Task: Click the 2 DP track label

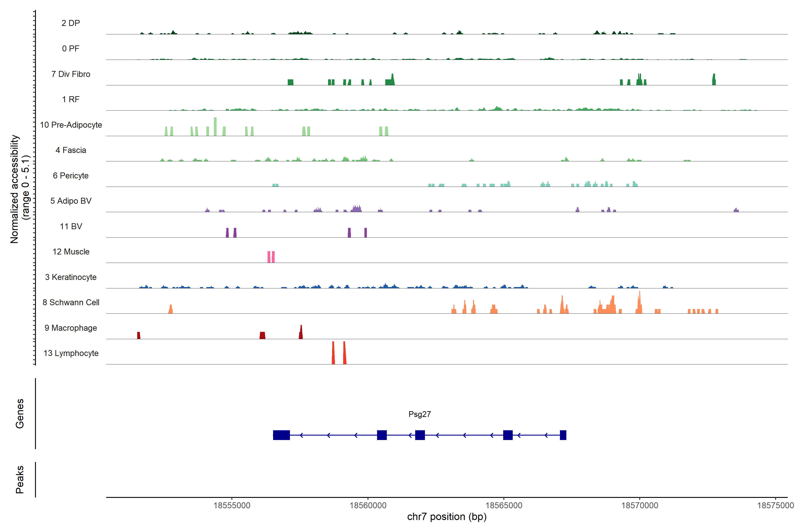Action: (x=70, y=23)
